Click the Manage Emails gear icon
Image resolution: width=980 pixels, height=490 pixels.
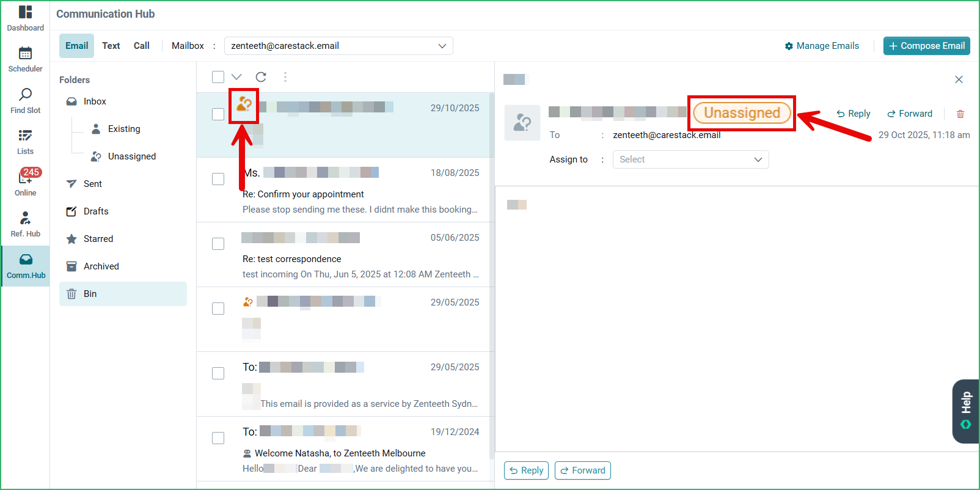click(789, 46)
